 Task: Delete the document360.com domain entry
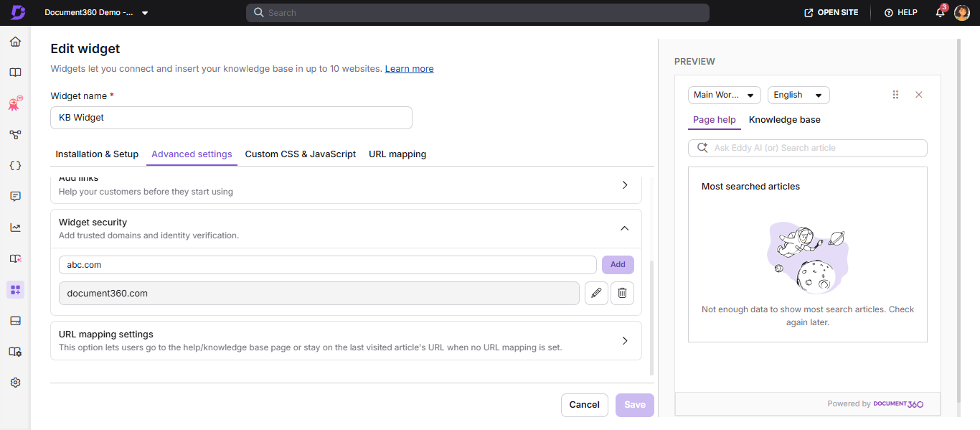pyautogui.click(x=622, y=293)
